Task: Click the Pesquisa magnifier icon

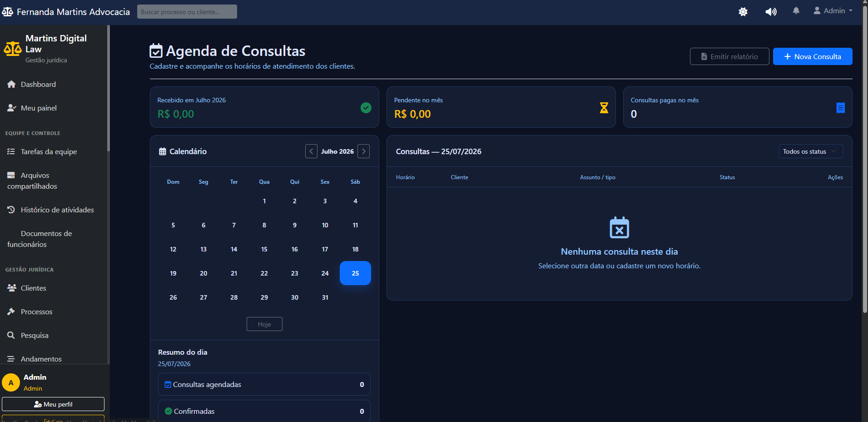Action: [11, 335]
